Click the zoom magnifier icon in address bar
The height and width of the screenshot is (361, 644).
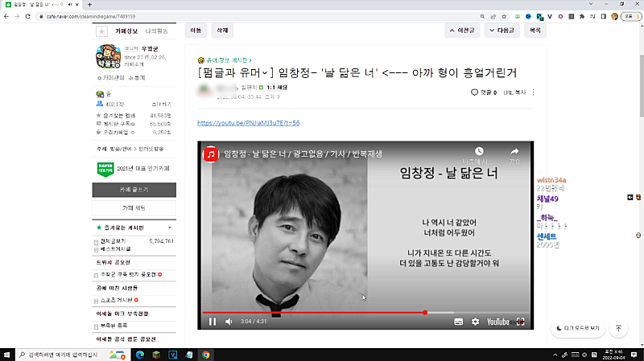tap(482, 16)
